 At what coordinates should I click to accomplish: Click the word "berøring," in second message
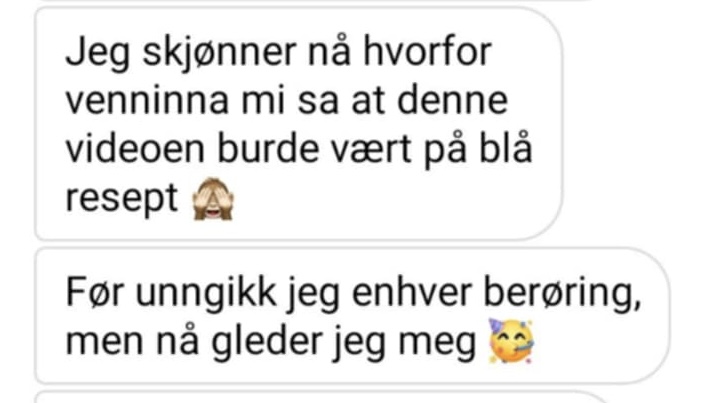pos(563,295)
